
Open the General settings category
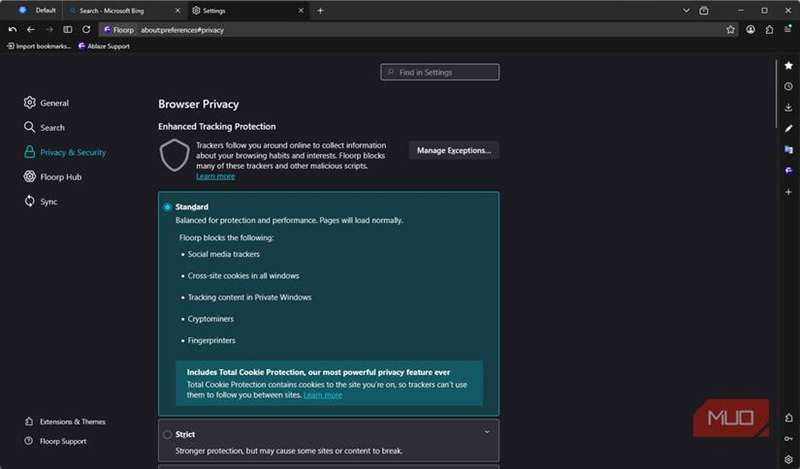pyautogui.click(x=54, y=103)
